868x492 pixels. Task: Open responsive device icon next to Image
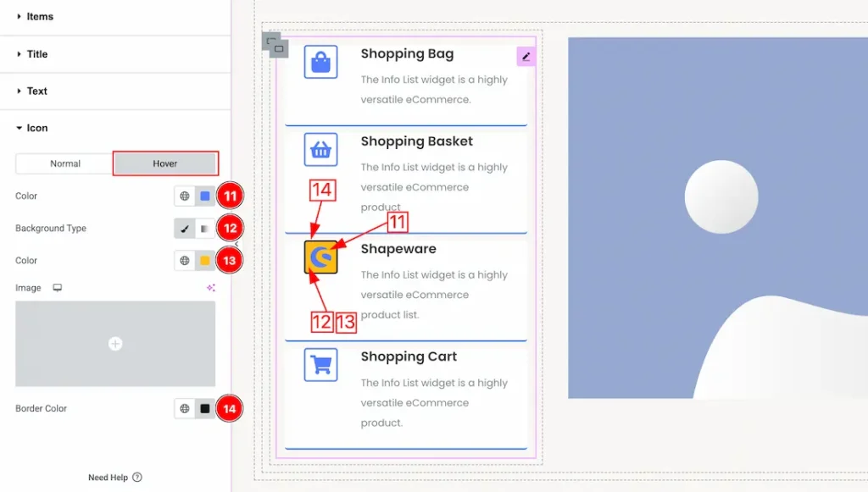click(x=57, y=288)
